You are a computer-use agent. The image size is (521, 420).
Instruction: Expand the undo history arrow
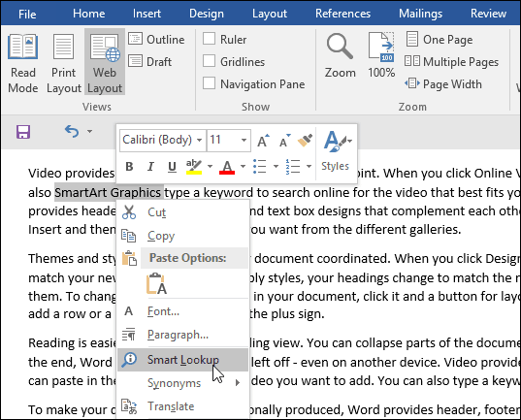tap(89, 131)
